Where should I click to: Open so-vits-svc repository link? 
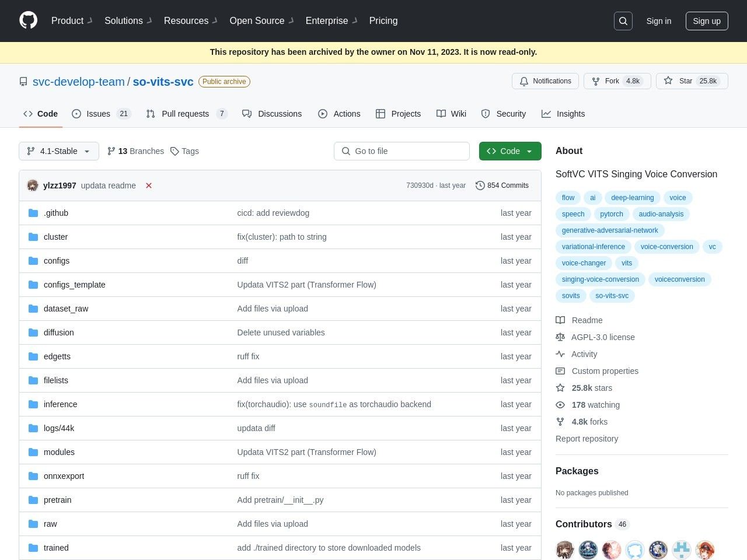(163, 82)
